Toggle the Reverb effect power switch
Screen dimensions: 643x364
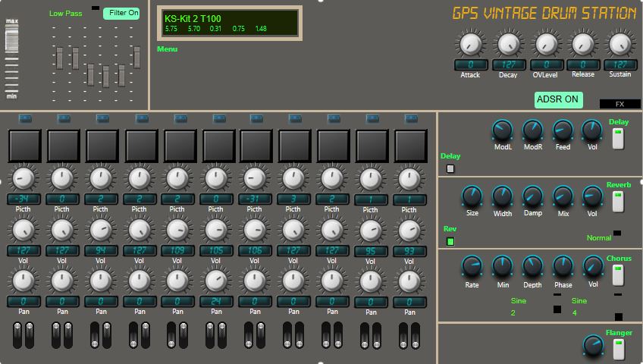pyautogui.click(x=618, y=201)
